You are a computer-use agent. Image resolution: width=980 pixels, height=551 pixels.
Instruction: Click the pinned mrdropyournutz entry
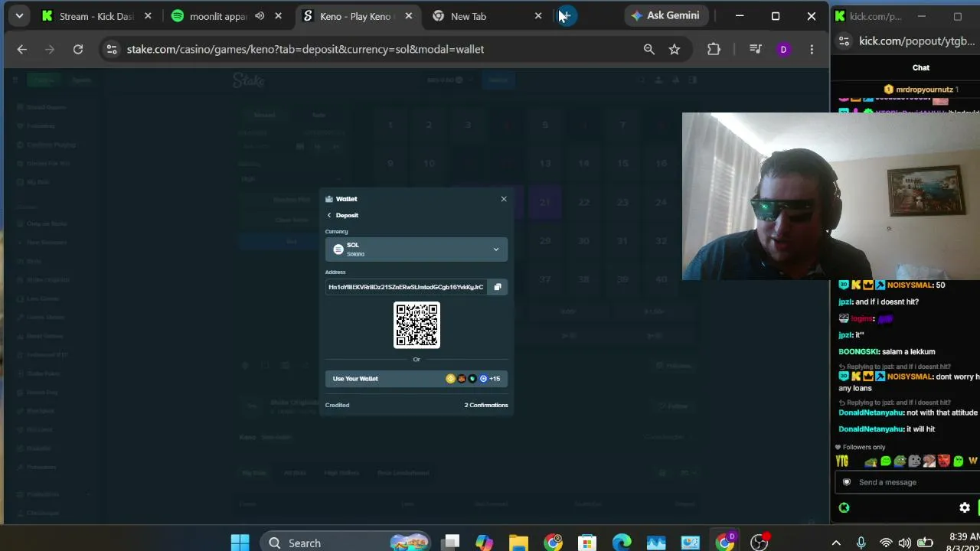point(921,90)
